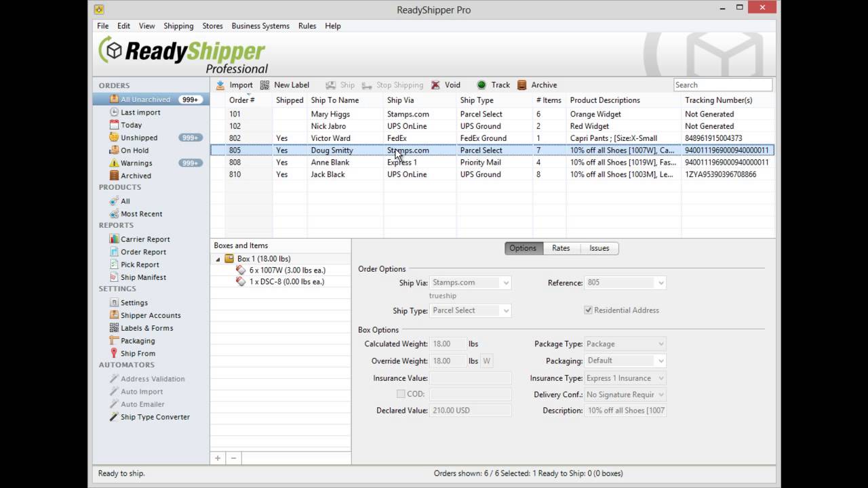Click the Archive toolbar icon
The height and width of the screenshot is (488, 868).
click(522, 85)
